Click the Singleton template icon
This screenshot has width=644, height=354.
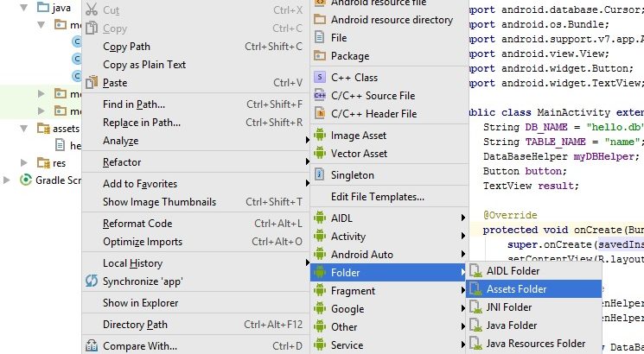(x=321, y=175)
